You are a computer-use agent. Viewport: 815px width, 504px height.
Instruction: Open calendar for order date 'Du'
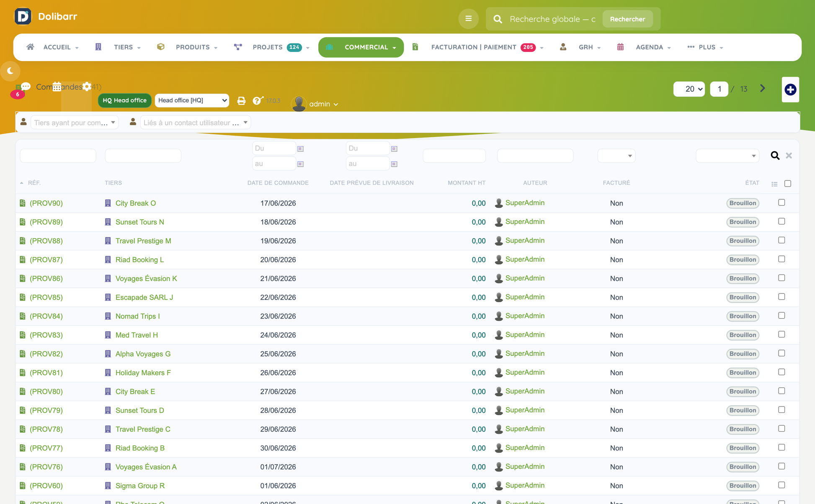point(301,149)
